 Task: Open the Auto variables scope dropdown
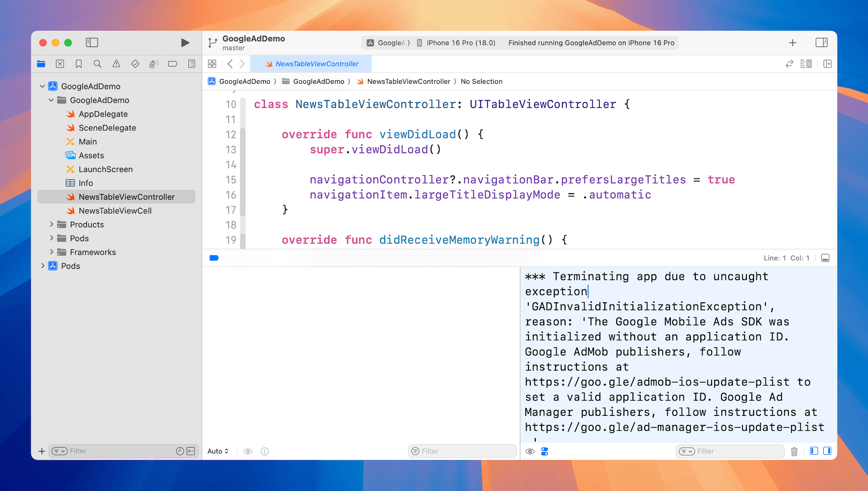(x=218, y=451)
